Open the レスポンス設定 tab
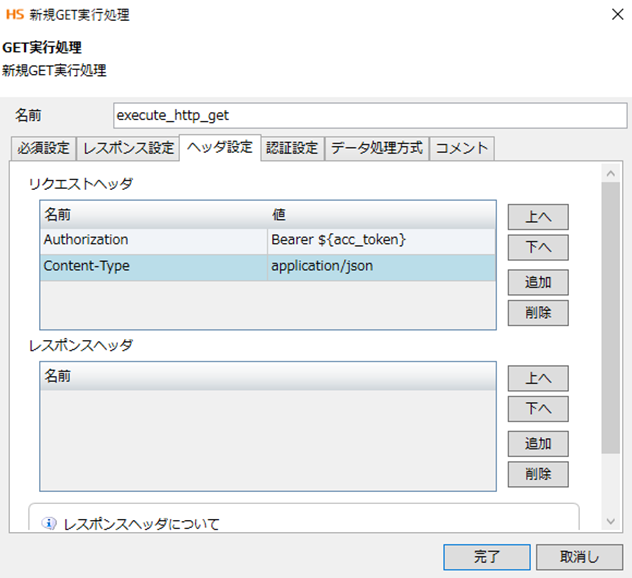Viewport: 632px width, 578px height. click(x=128, y=148)
